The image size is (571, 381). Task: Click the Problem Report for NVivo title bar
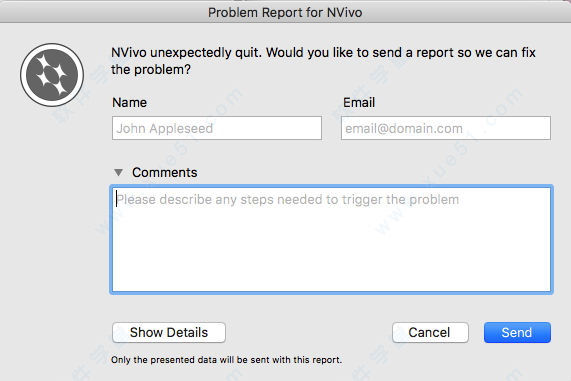285,12
